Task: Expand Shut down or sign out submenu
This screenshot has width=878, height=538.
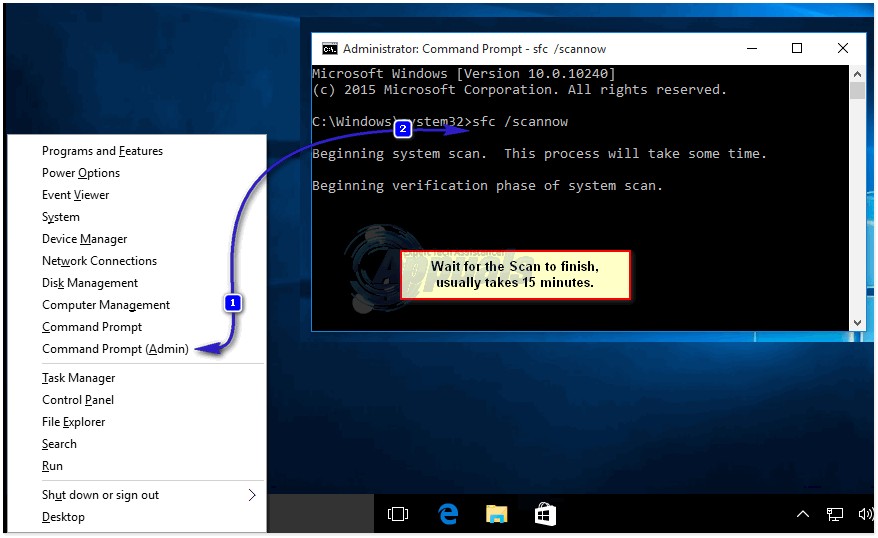Action: click(149, 495)
